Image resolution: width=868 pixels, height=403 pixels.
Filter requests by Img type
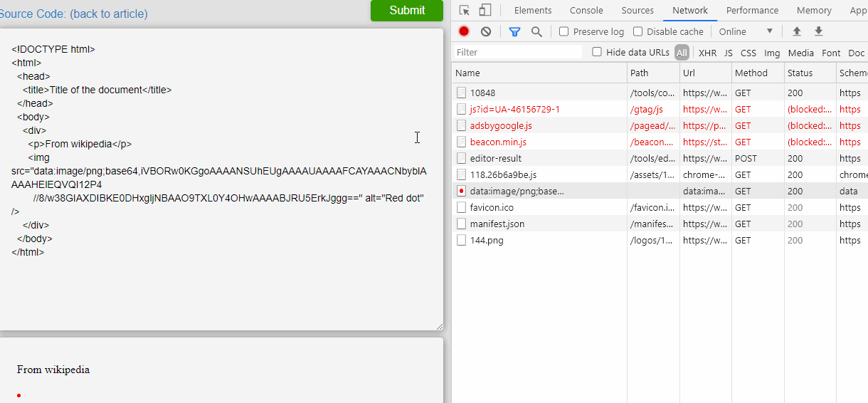pos(772,53)
